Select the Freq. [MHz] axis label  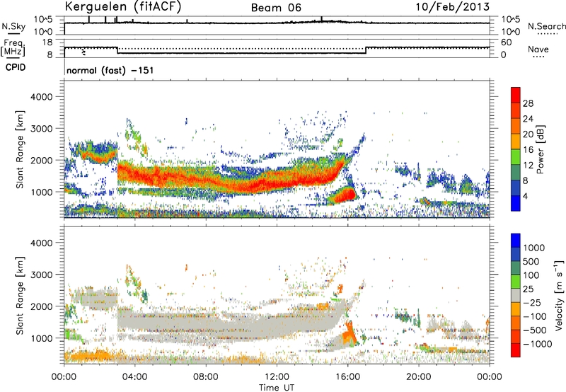[x=13, y=48]
